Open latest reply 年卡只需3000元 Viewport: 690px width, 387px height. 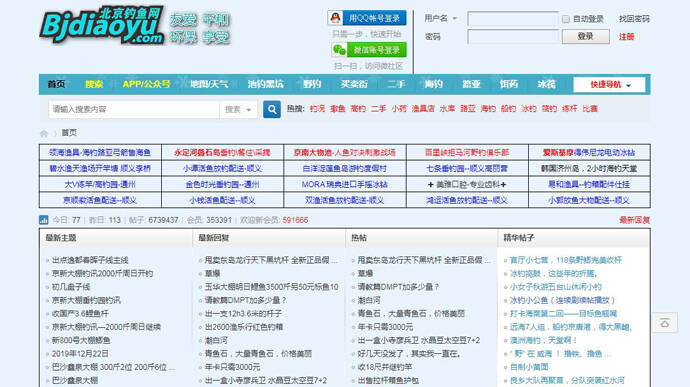click(232, 367)
